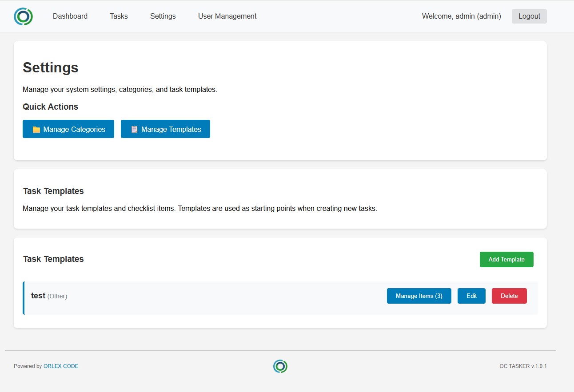Edit the test template

(x=471, y=296)
